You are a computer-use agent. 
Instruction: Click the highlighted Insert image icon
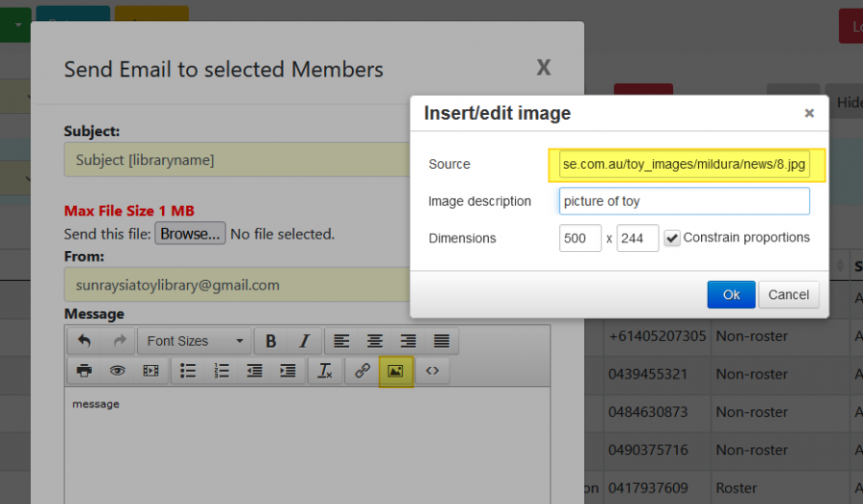(395, 371)
